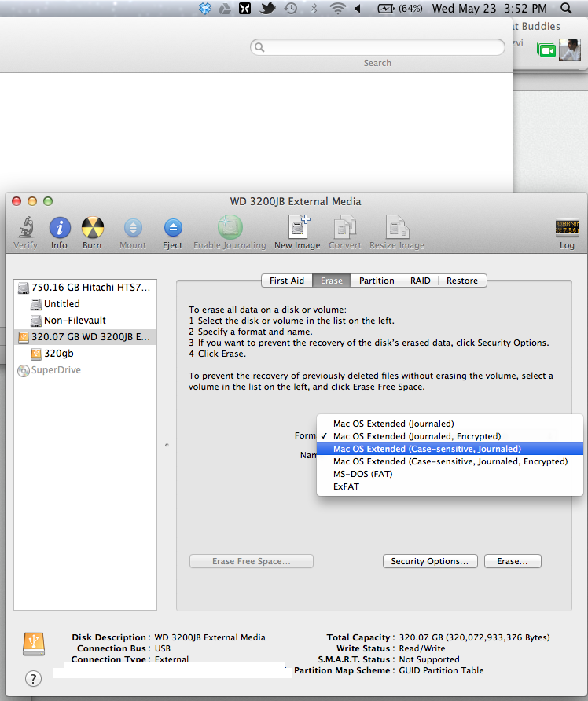Select Mac OS Extended (Case-sensitive, Journaled)

[x=450, y=449]
